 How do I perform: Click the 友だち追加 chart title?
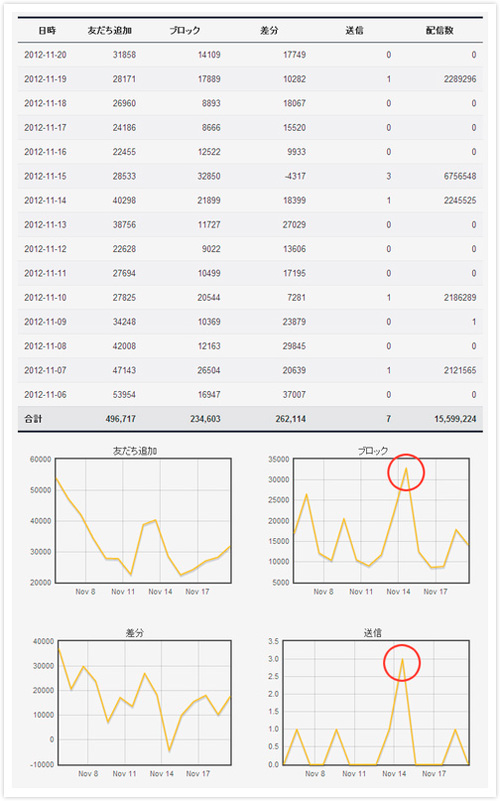coord(135,451)
